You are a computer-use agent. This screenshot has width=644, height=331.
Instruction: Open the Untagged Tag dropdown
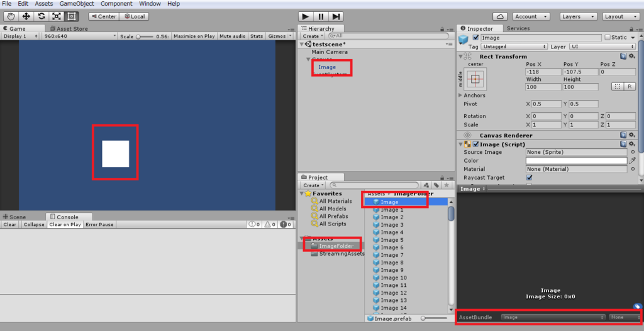coord(514,46)
